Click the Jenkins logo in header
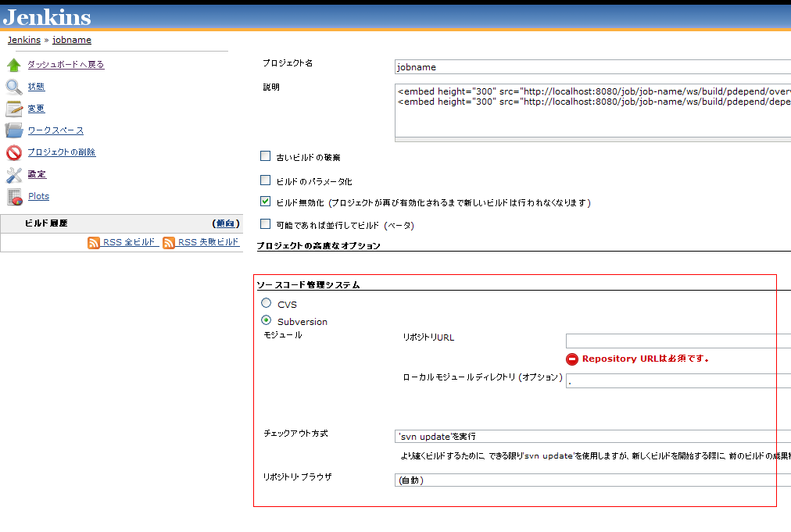This screenshot has width=791, height=532. pyautogui.click(x=47, y=17)
